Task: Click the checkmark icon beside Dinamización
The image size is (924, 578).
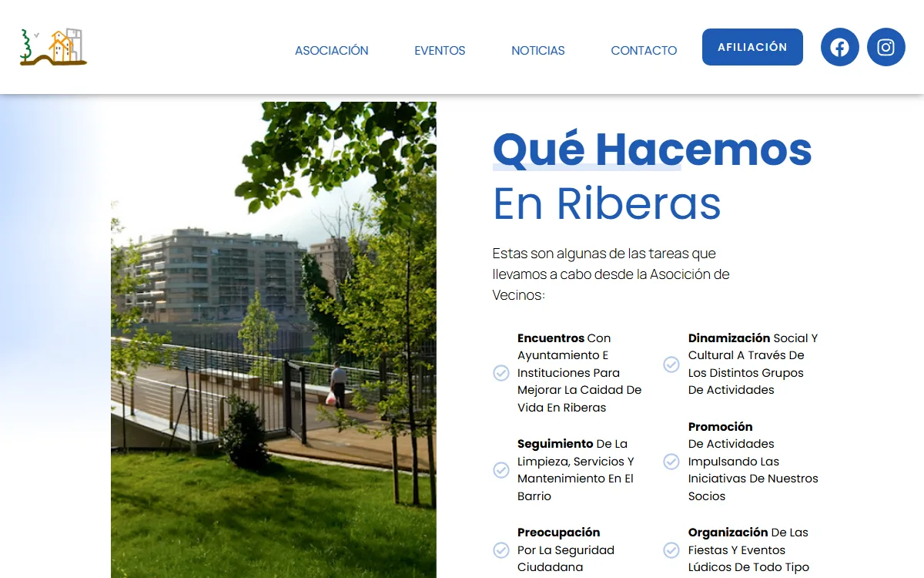Action: point(671,365)
